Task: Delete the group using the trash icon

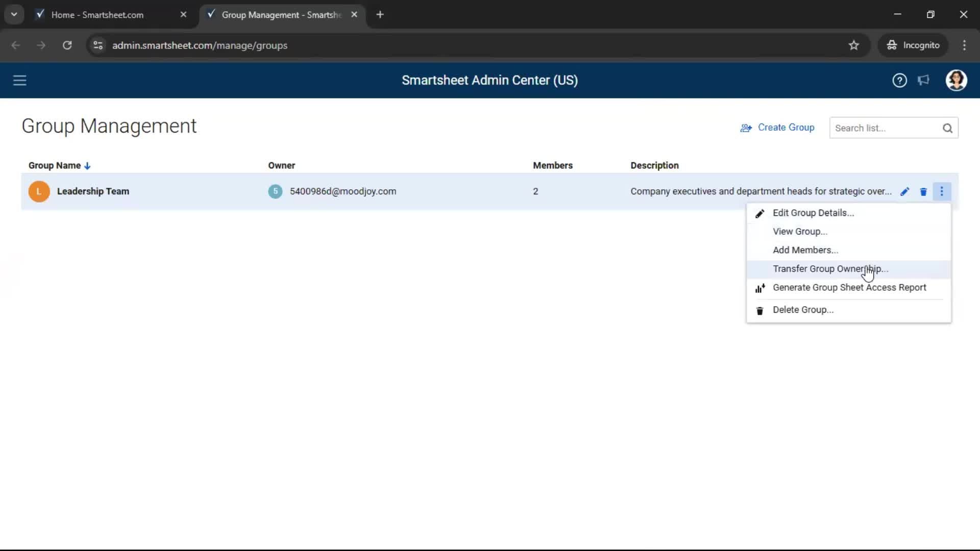Action: pyautogui.click(x=923, y=191)
